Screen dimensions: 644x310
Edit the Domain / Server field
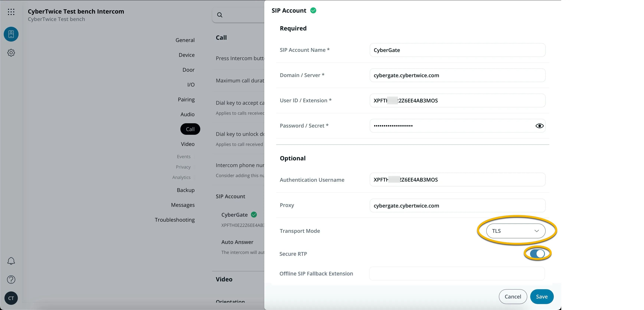457,75
